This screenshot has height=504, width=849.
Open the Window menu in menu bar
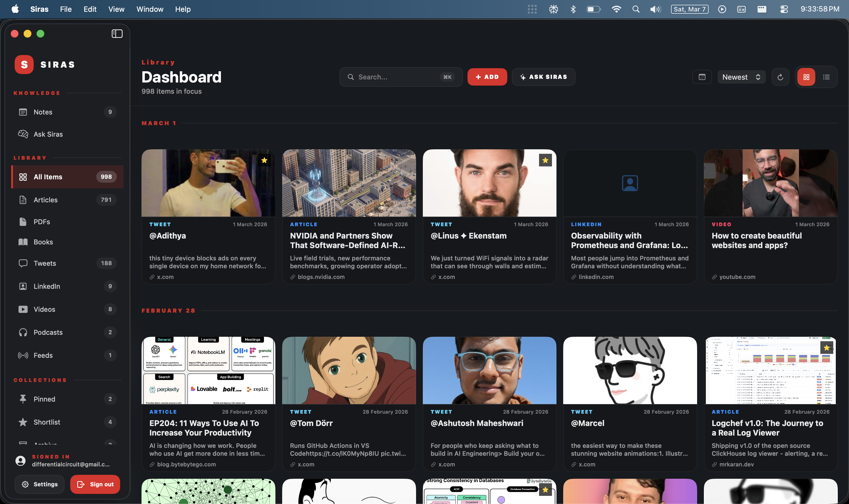point(149,9)
